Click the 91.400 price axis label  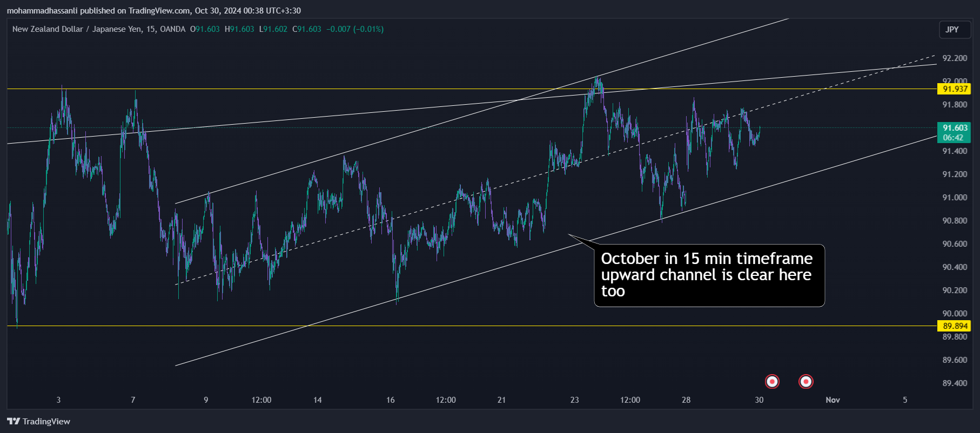(955, 151)
